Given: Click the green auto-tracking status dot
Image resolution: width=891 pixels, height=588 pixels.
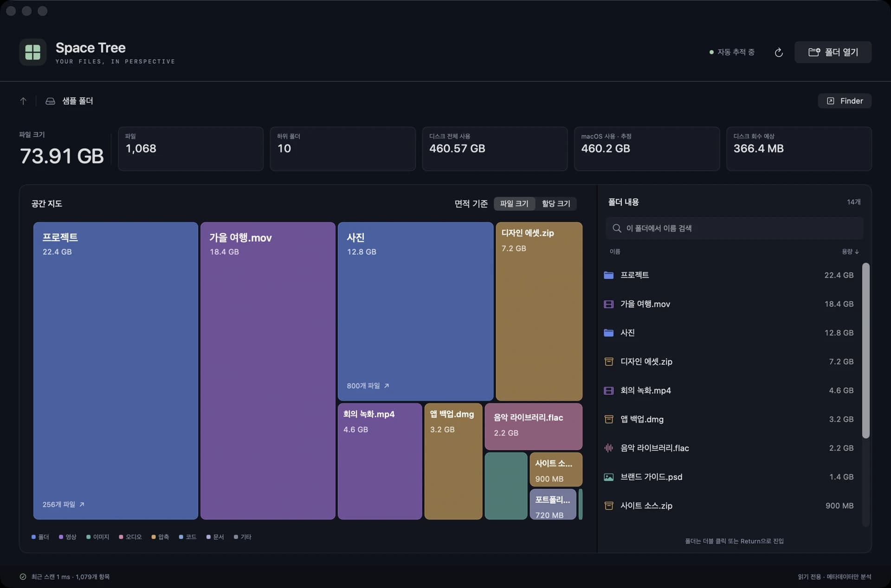Looking at the screenshot, I should pos(711,52).
